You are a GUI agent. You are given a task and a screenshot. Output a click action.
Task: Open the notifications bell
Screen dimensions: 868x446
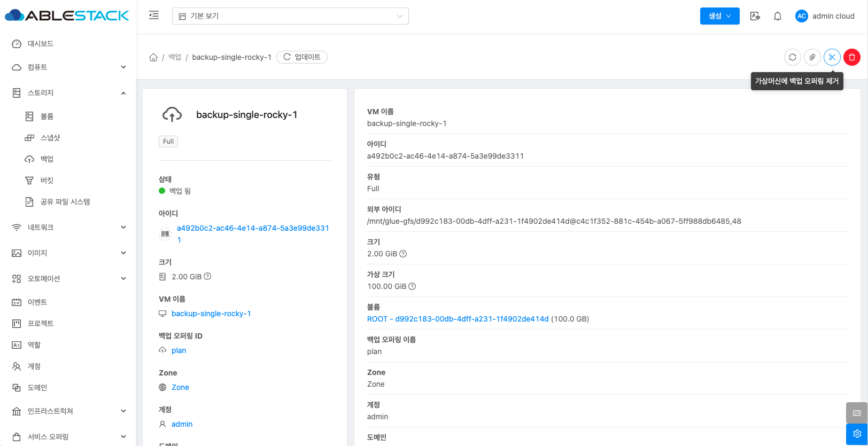pyautogui.click(x=778, y=16)
